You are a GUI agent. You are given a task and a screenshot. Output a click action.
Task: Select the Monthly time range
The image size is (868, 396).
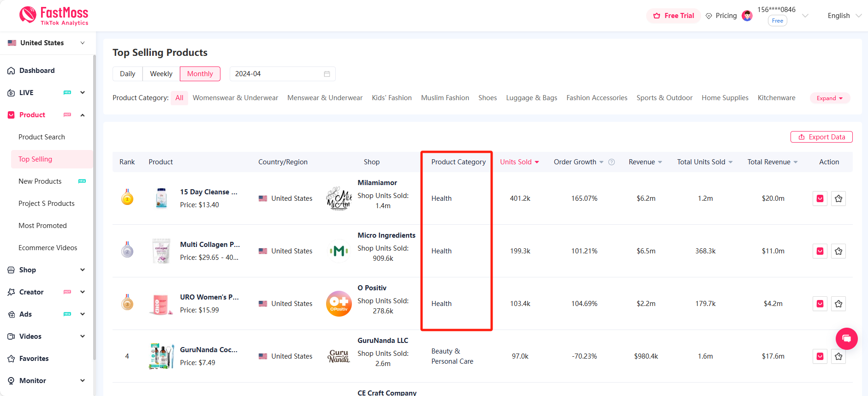coord(200,74)
